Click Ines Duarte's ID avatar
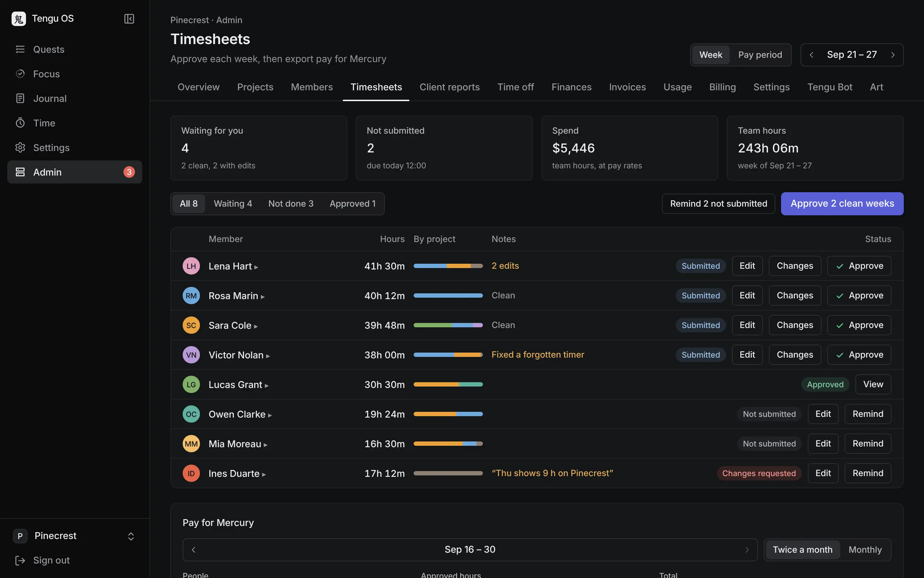The height and width of the screenshot is (578, 924). (191, 474)
